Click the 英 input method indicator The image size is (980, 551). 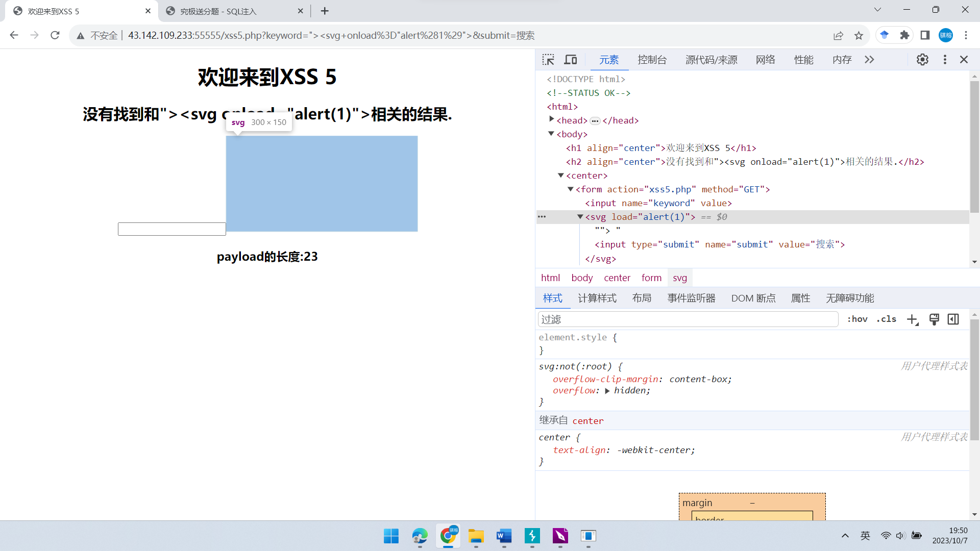pos(865,536)
